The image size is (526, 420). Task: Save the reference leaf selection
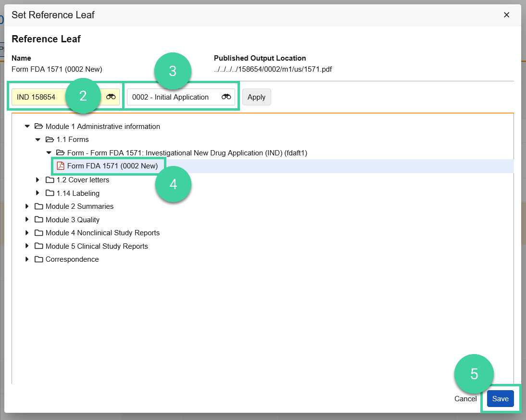500,399
